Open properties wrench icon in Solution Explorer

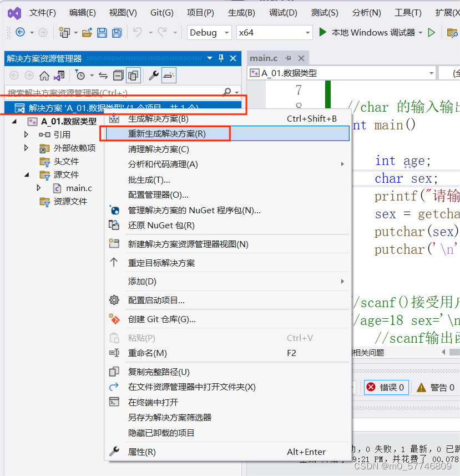(154, 76)
